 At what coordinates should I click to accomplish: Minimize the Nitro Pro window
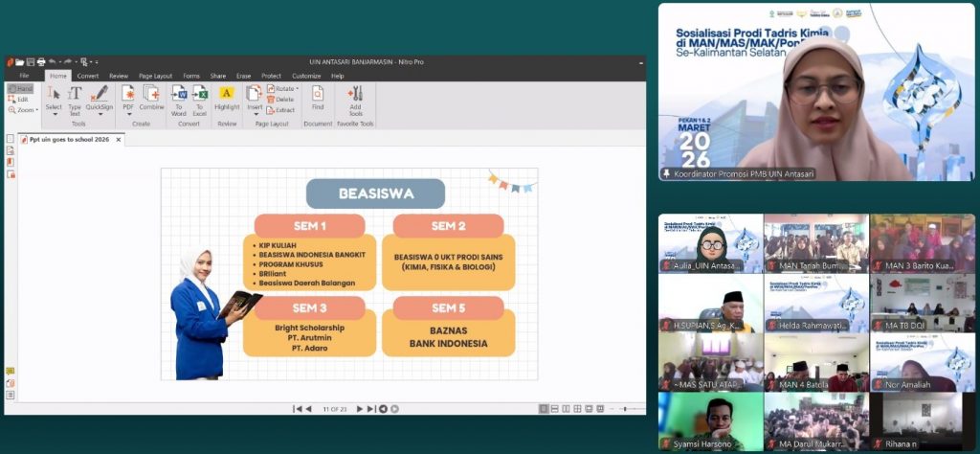[x=641, y=62]
